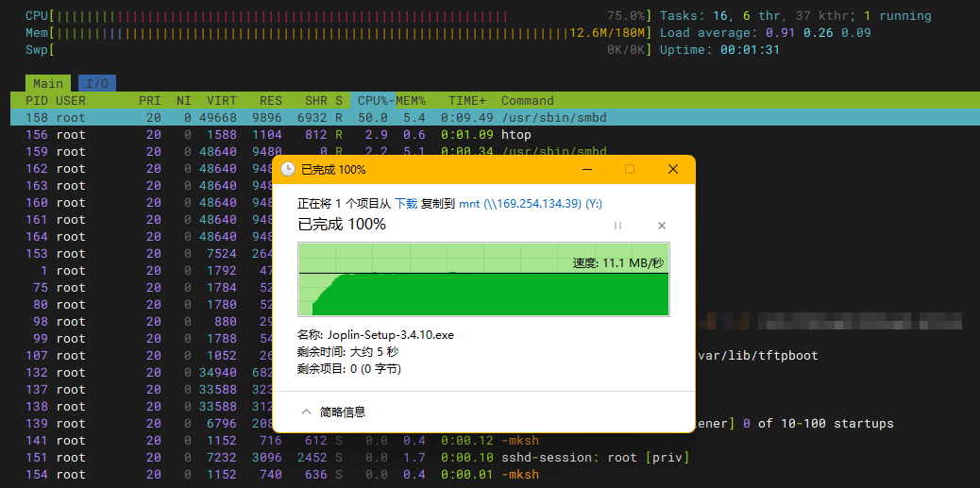Screen dimensions: 980x488
Task: Sort processes by the MEM% column header
Action: (409, 101)
